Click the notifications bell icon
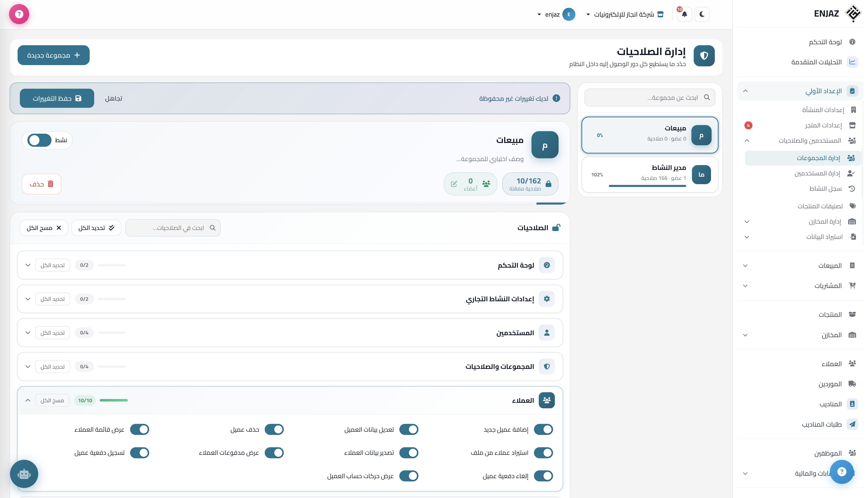The image size is (868, 498). [684, 14]
